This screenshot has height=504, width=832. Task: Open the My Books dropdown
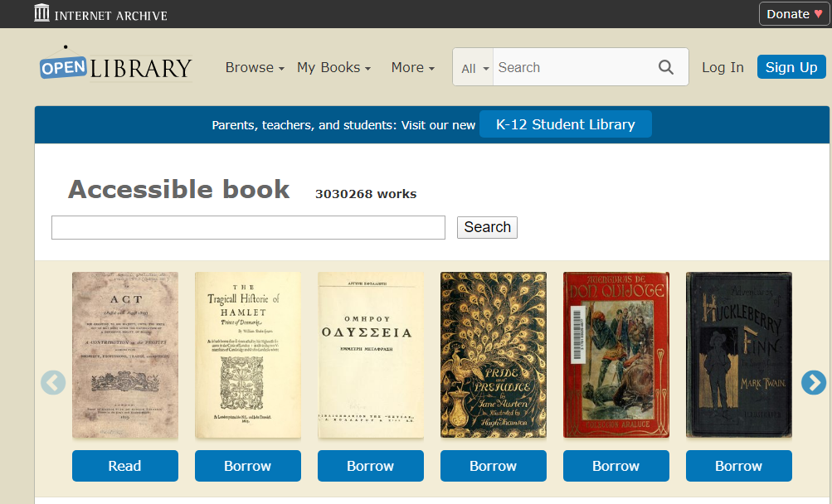pos(333,68)
